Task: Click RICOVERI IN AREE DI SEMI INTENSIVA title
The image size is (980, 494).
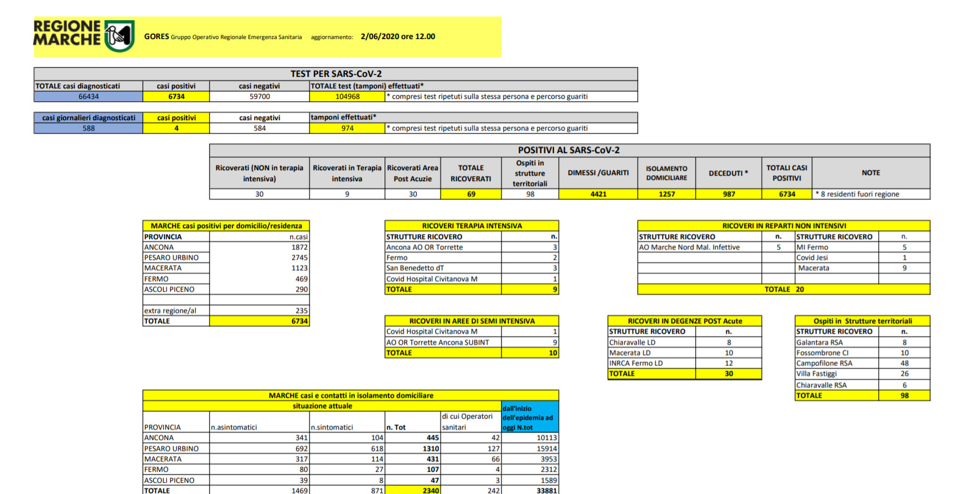Action: click(472, 321)
